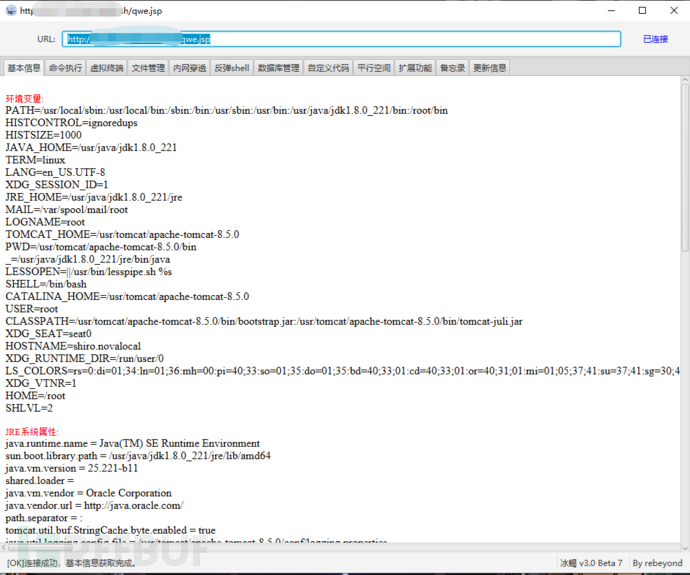Click the scroll-down arrow of vertical scrollbar
Viewport: 690px width, 575px height.
[685, 548]
